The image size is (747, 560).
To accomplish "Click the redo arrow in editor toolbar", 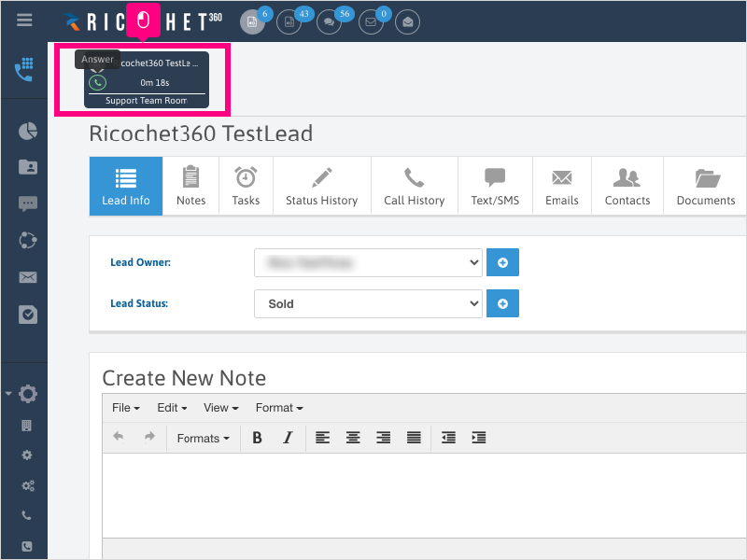I will [x=149, y=437].
